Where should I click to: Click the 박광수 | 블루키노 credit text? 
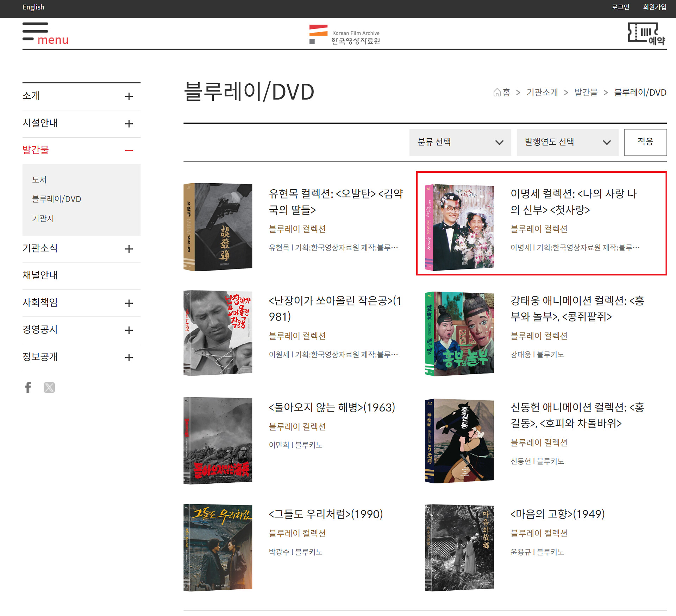click(x=296, y=552)
